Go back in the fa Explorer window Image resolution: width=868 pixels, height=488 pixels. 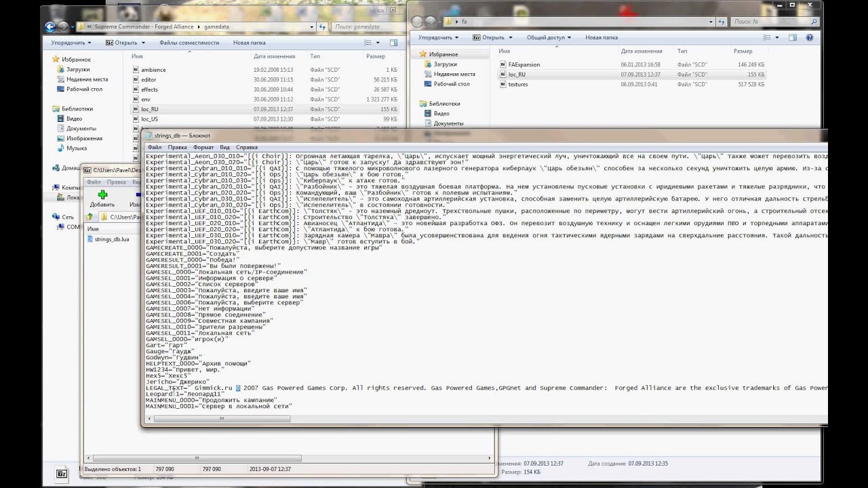(x=418, y=22)
